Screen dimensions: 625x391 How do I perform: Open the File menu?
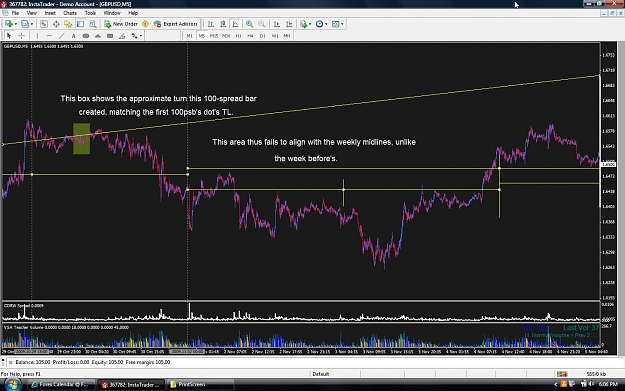[15, 13]
